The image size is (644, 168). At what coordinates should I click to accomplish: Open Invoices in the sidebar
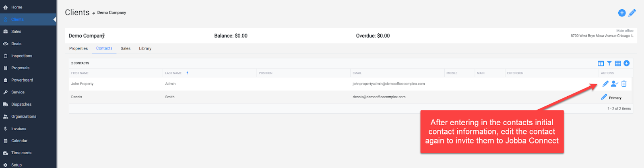pos(19,129)
